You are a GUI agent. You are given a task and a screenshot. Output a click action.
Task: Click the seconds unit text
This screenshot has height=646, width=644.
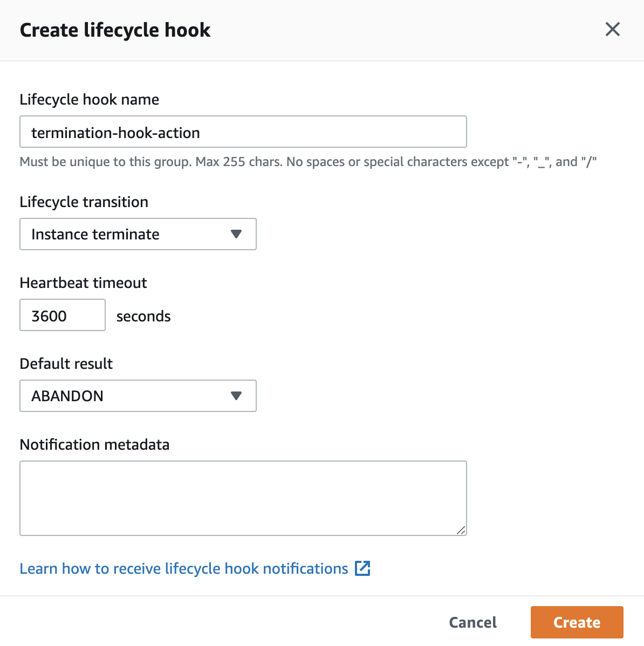click(143, 317)
